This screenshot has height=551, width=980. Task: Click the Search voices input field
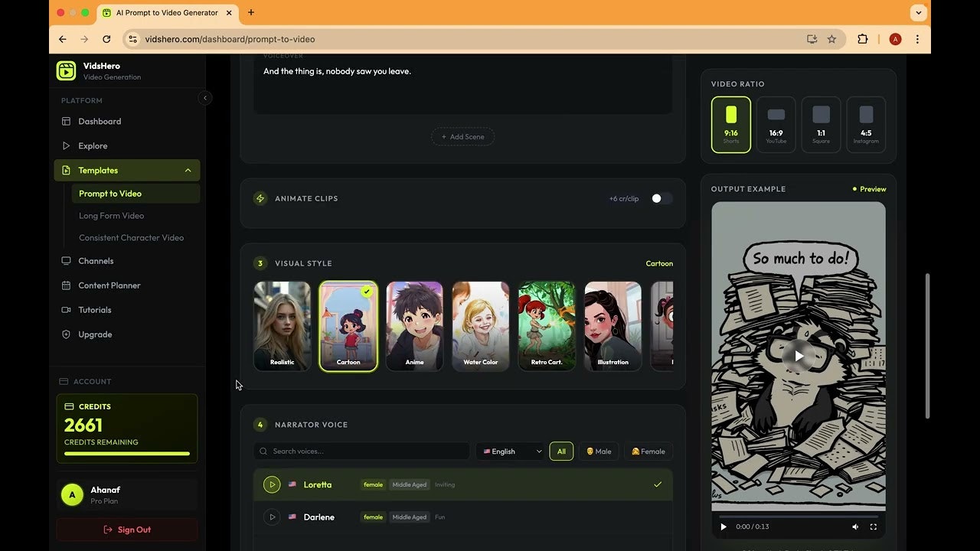point(361,452)
